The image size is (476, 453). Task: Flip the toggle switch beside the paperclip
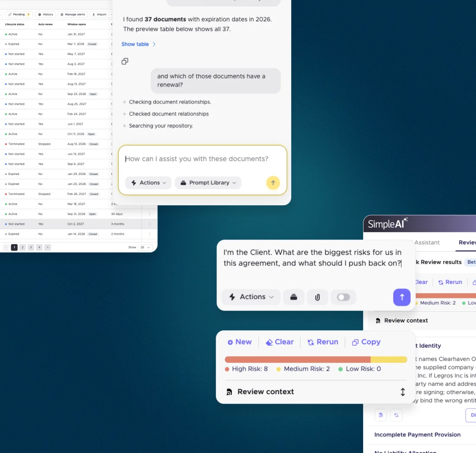[343, 297]
